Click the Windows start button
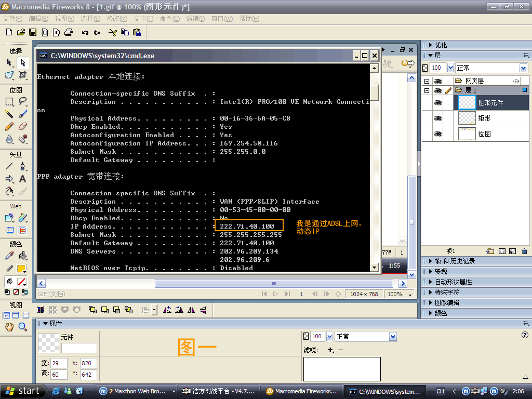Viewport: 532px width, 399px height. [x=22, y=391]
